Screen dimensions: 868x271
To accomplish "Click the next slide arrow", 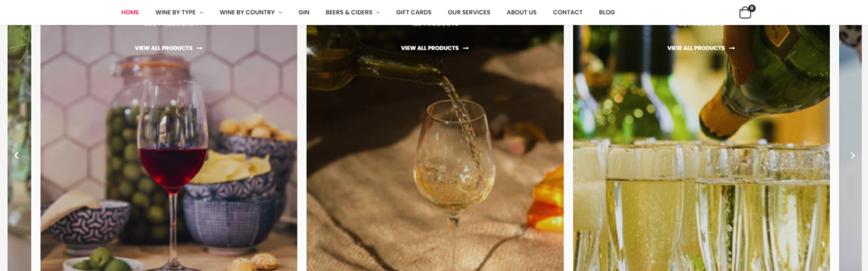I will [852, 155].
